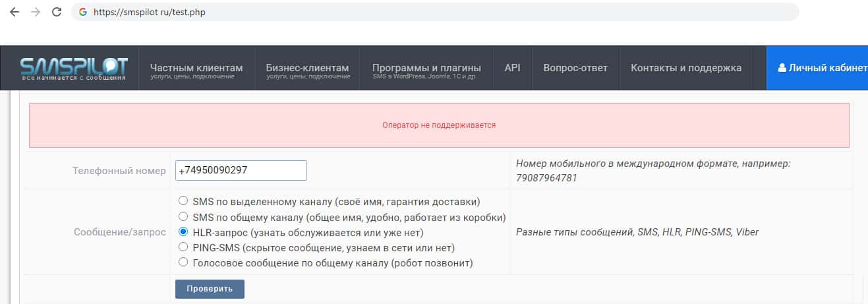Reload the page with refresh icon
868x304 pixels.
click(57, 12)
